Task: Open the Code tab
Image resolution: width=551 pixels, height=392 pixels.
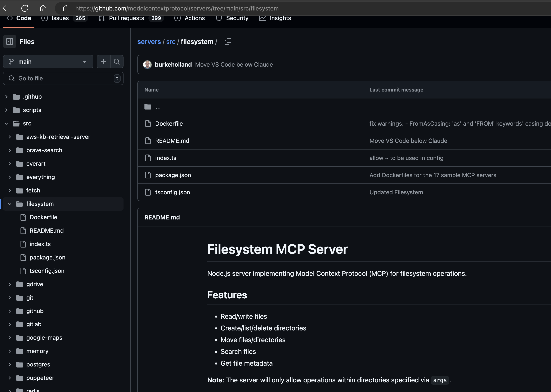Action: pos(19,18)
